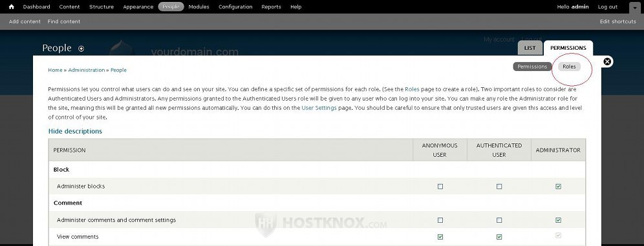The height and width of the screenshot is (246, 644).
Task: Click the Administer blocks permission label
Action: pos(81,186)
